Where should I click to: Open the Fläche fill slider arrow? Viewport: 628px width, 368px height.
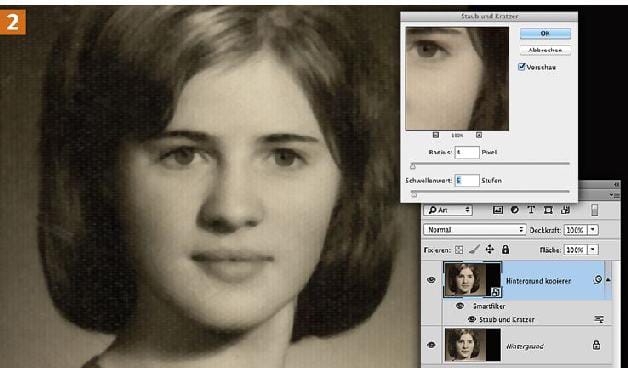coord(593,250)
